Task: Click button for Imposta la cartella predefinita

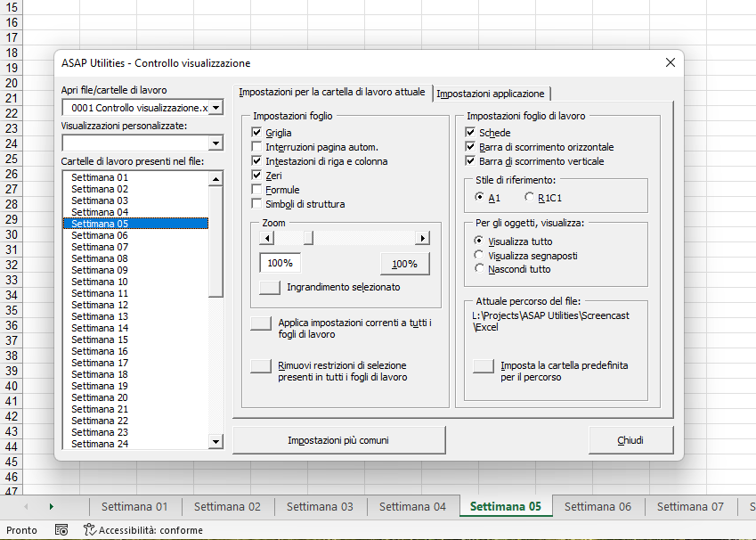Action: click(484, 365)
